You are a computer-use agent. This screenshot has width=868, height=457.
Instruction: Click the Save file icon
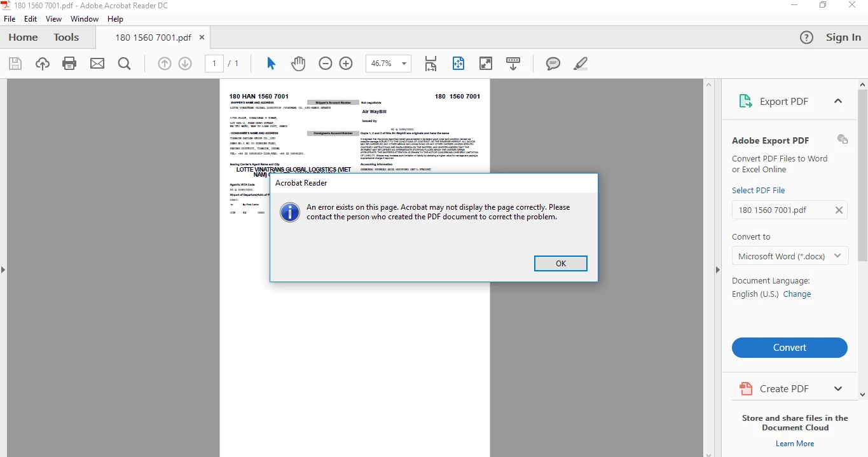point(15,64)
